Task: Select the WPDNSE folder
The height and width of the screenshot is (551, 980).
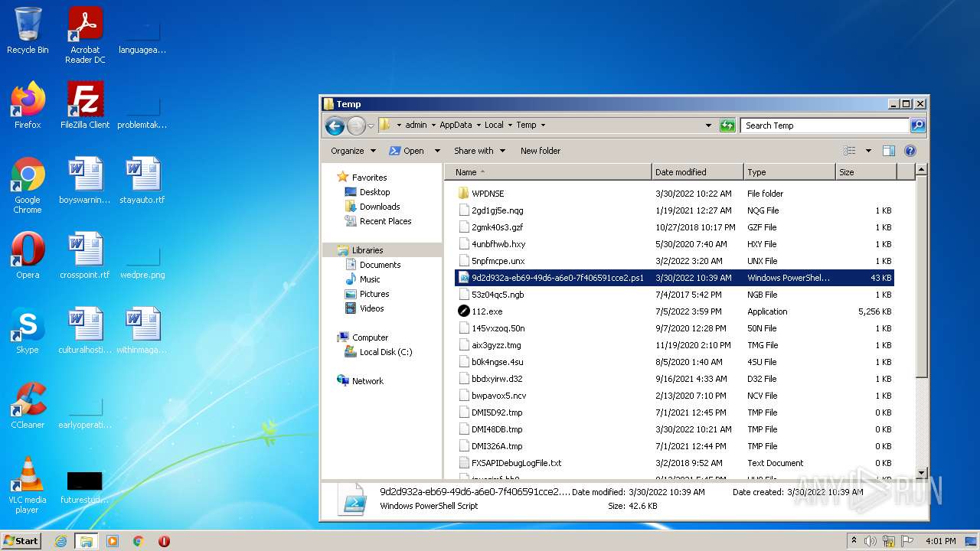Action: [x=675, y=194]
